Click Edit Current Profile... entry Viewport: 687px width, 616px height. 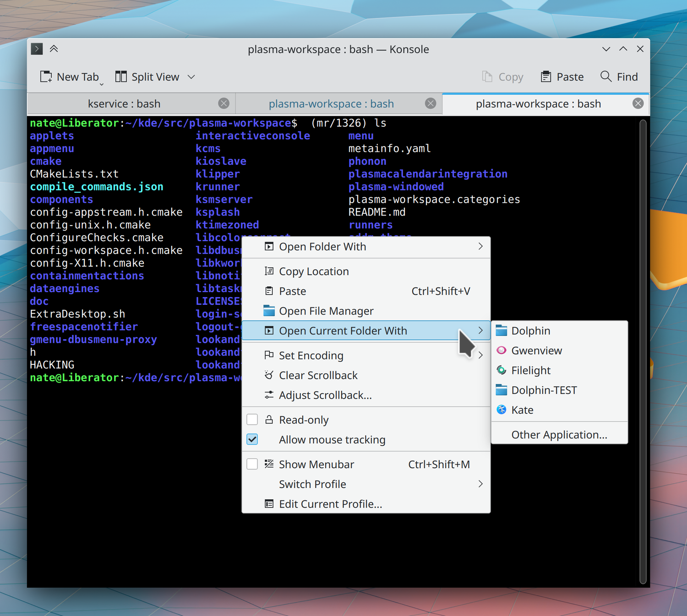click(330, 504)
